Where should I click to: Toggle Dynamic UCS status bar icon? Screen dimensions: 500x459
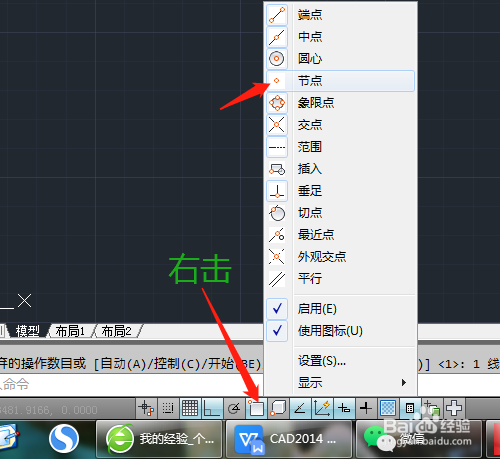322,408
